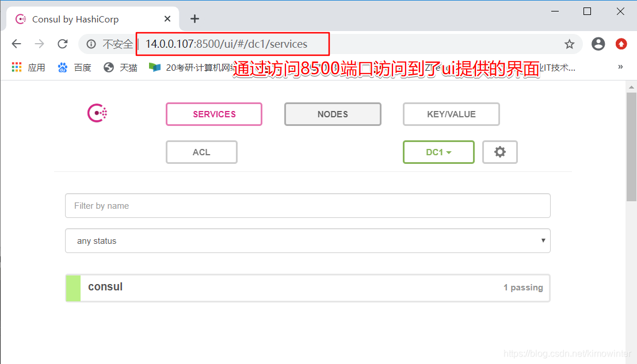
Task: Expand the any status dropdown
Action: coord(308,240)
